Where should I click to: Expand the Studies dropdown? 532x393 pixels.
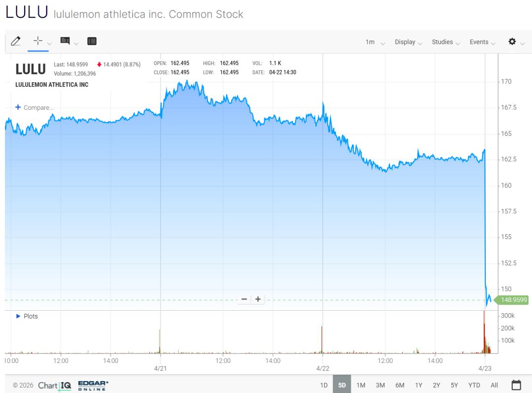(x=446, y=42)
